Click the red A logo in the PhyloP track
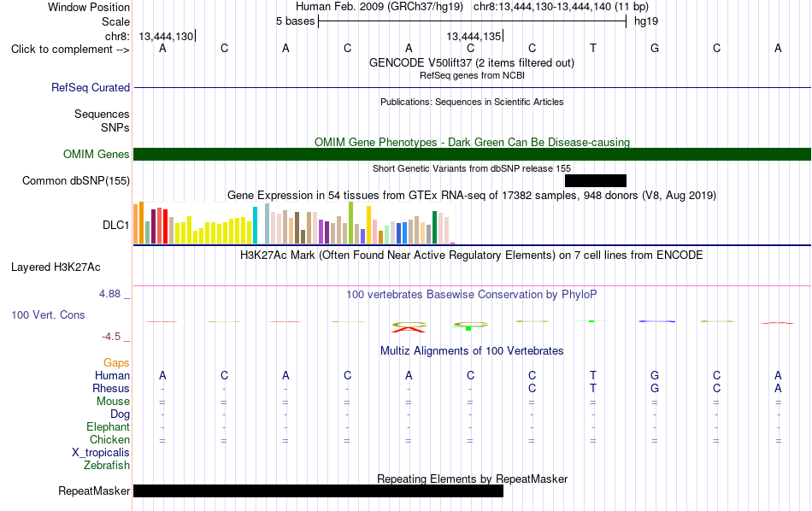 click(x=409, y=329)
